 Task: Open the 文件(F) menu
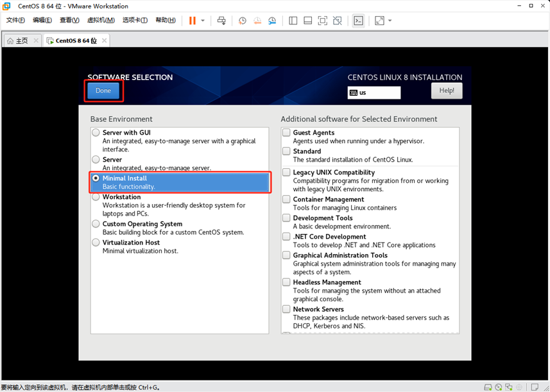(15, 21)
